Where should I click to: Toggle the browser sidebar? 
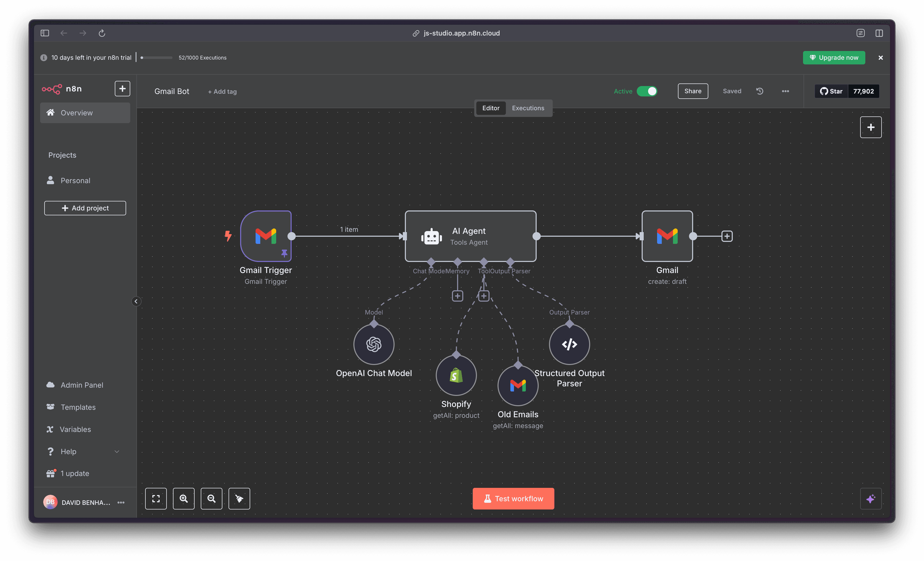(45, 33)
